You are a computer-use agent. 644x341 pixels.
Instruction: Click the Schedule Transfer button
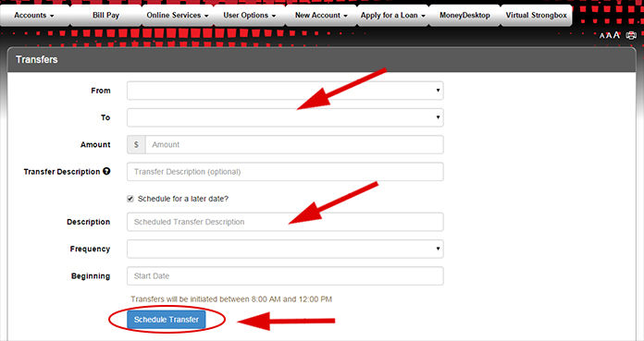167,319
